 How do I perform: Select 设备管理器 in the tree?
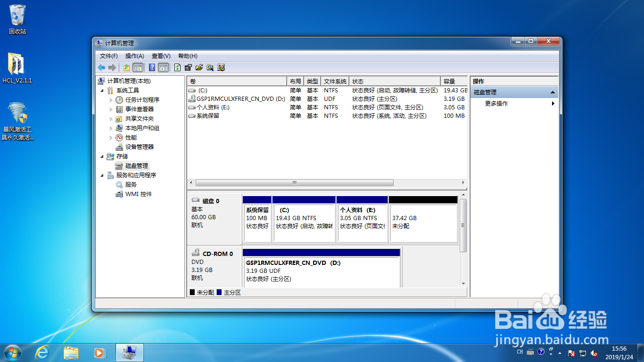(x=140, y=147)
